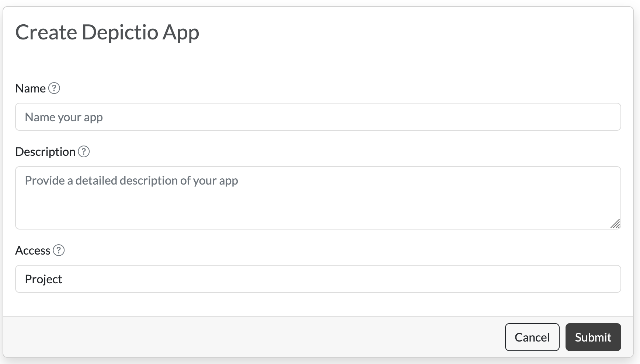Click the 'Create Depictio App' heading
This screenshot has height=364, width=640.
[107, 32]
